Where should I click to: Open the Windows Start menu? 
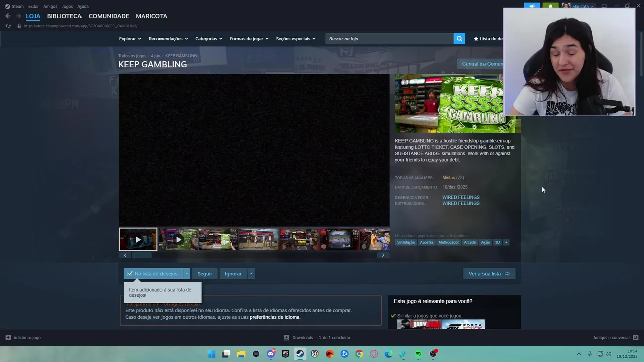click(212, 354)
